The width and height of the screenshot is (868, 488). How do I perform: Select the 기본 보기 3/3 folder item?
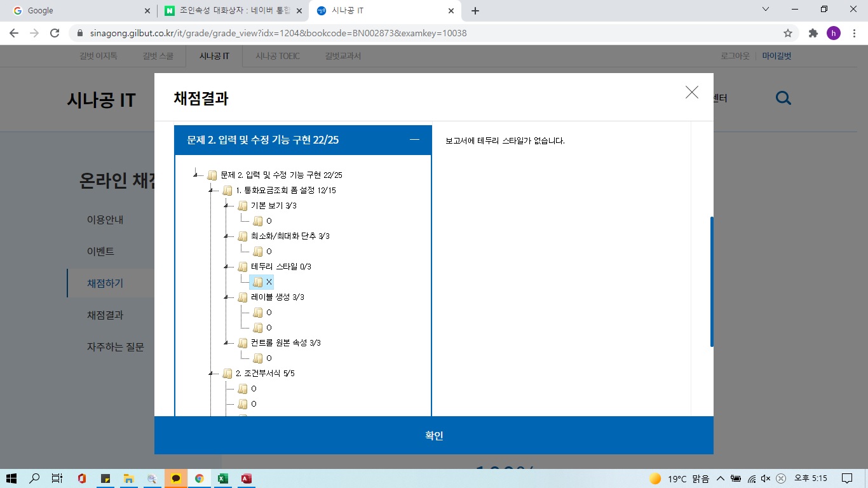click(273, 206)
